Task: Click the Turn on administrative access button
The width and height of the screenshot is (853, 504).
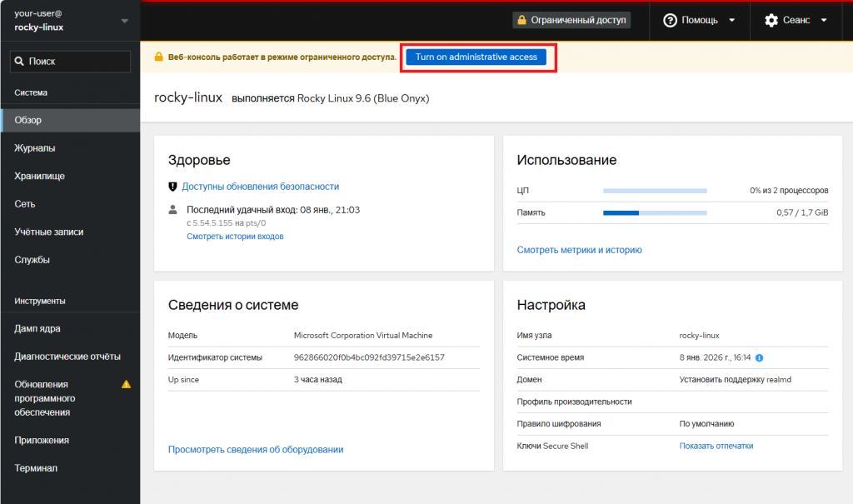Action: [477, 58]
